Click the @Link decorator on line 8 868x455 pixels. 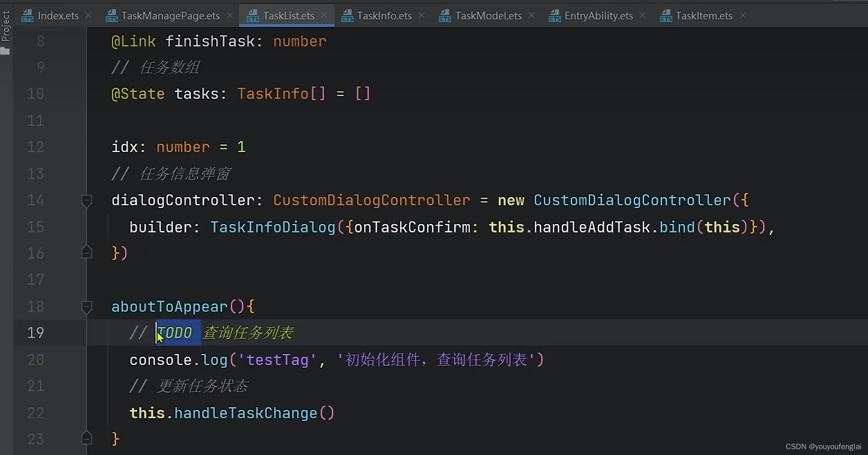coord(134,41)
